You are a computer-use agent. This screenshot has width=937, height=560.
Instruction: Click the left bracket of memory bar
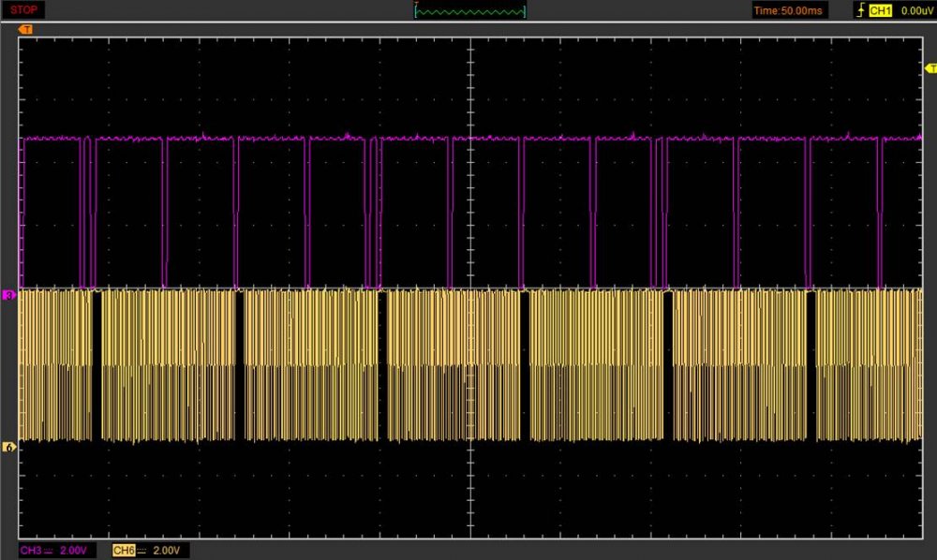(415, 11)
